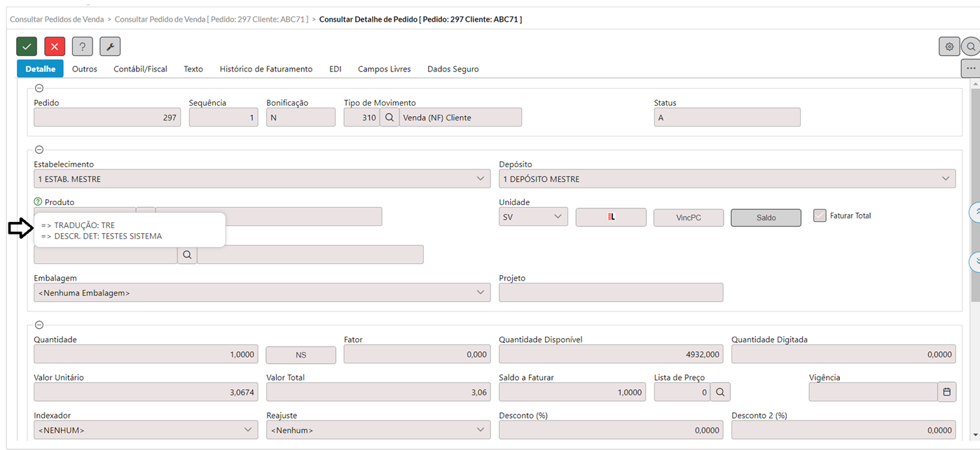The width and height of the screenshot is (980, 450).
Task: Open the EDI tab
Action: point(336,69)
